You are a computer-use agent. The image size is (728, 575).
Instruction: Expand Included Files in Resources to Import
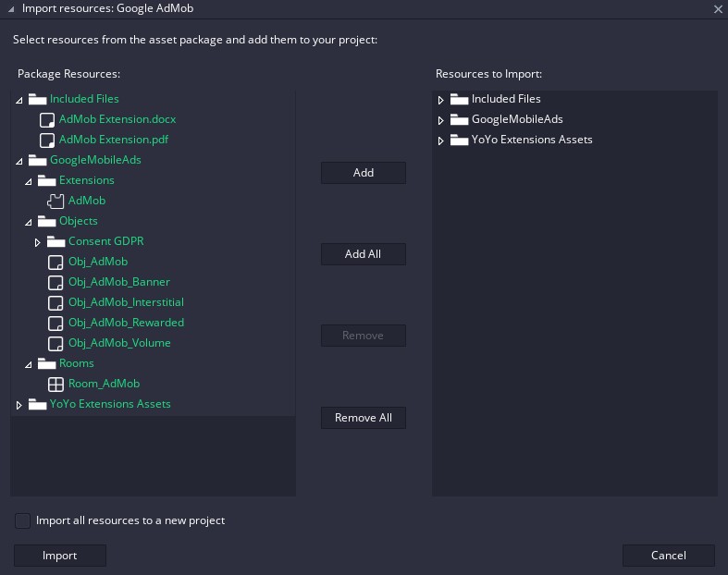(x=440, y=100)
